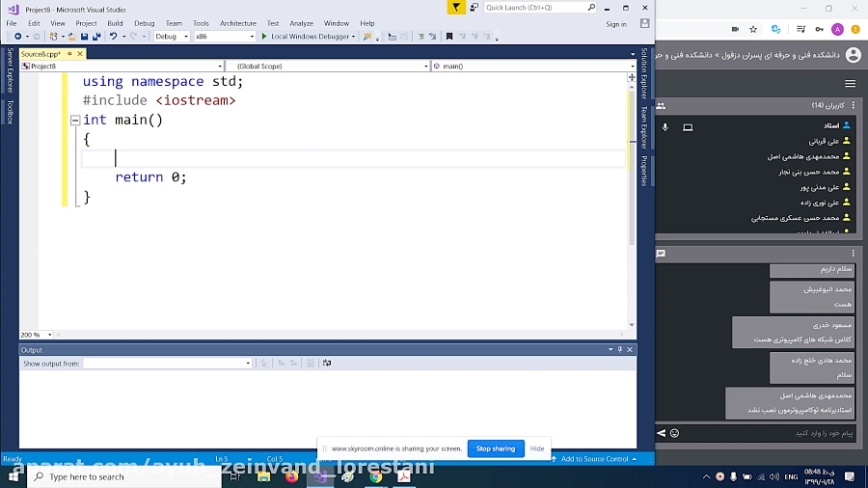The image size is (868, 488).
Task: Toggle word wrap in Output panel
Action: coord(327,363)
